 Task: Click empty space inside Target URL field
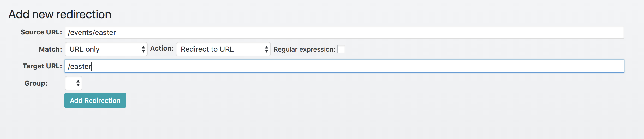365,66
